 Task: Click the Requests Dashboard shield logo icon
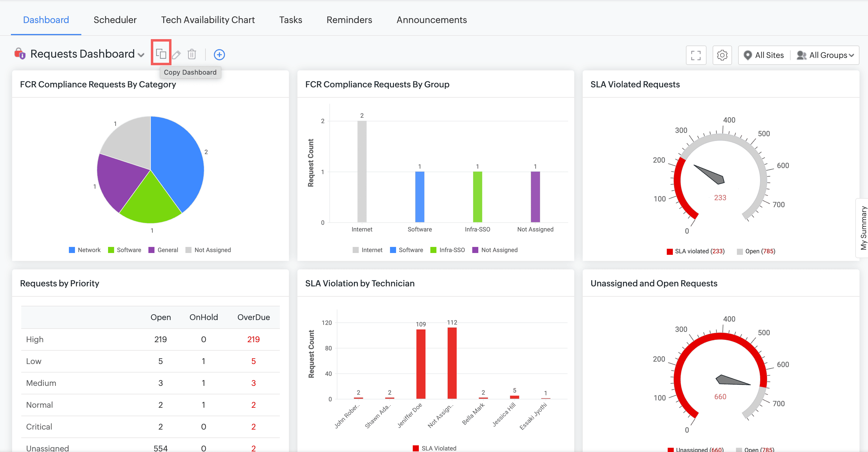click(x=19, y=54)
